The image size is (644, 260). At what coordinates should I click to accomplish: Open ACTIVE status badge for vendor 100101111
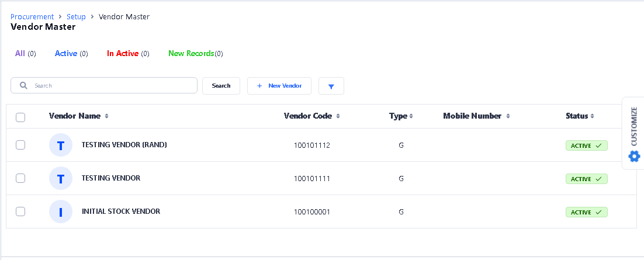pos(586,179)
